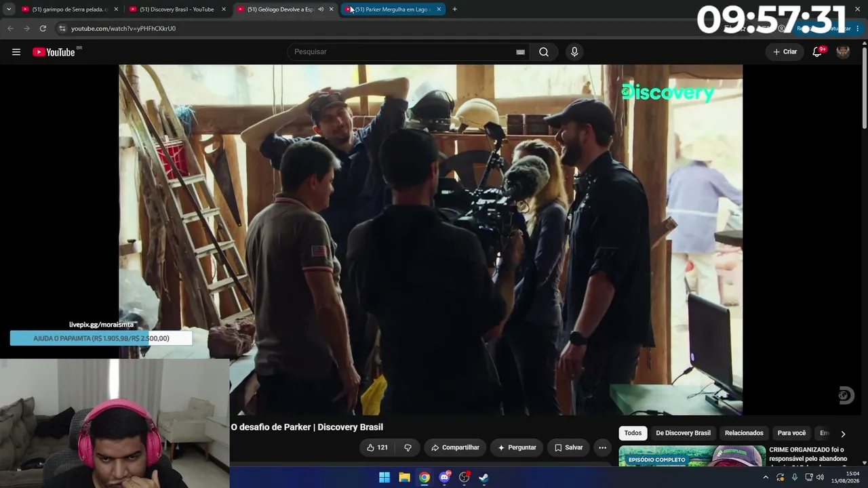Open the microphone indicator in system tray
This screenshot has height=488, width=868.
pos(795,477)
